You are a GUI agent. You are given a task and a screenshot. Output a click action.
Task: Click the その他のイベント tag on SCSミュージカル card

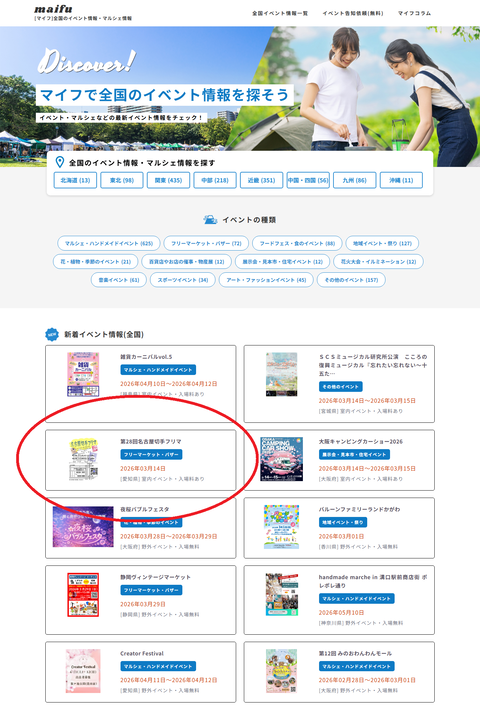tap(341, 387)
